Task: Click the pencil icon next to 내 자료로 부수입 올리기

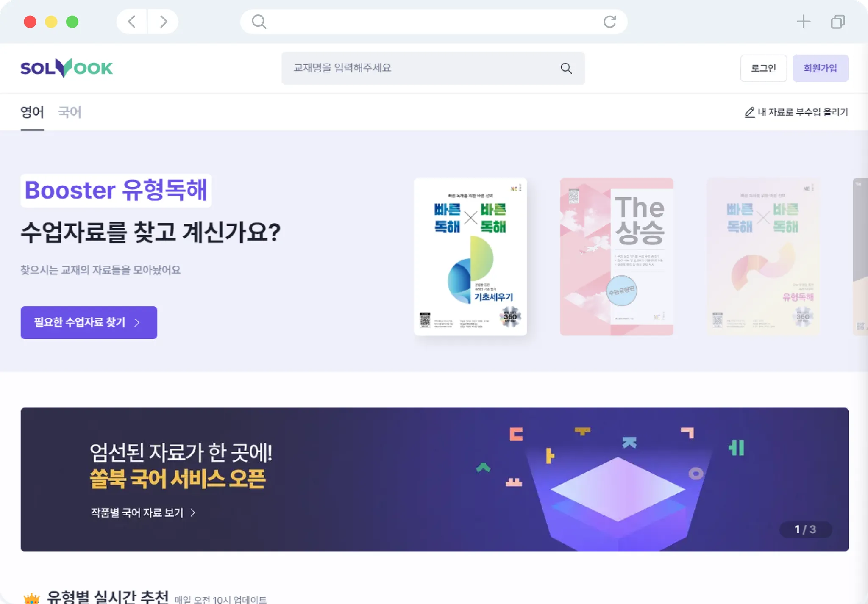Action: click(749, 112)
